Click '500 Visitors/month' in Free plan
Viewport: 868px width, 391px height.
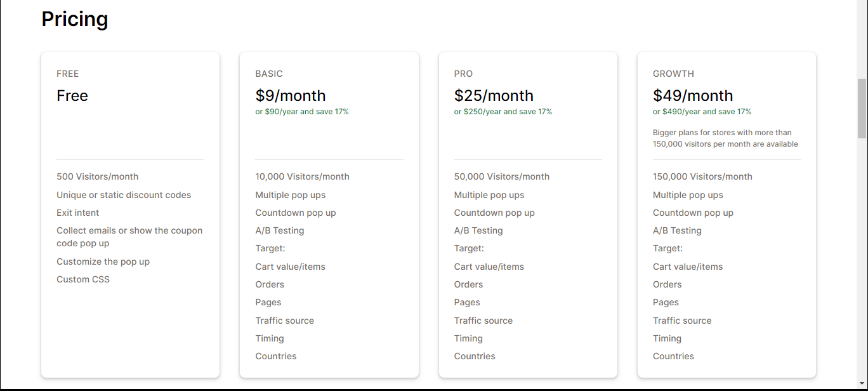click(97, 176)
